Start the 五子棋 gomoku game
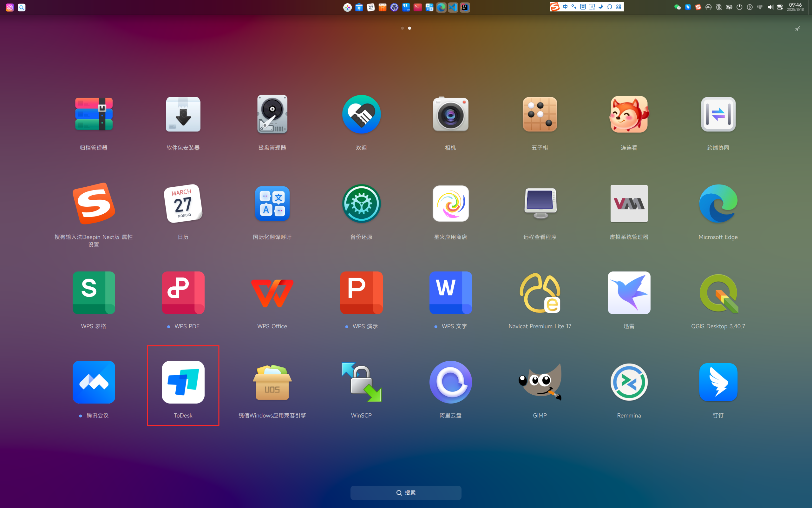This screenshot has height=508, width=812. click(540, 114)
